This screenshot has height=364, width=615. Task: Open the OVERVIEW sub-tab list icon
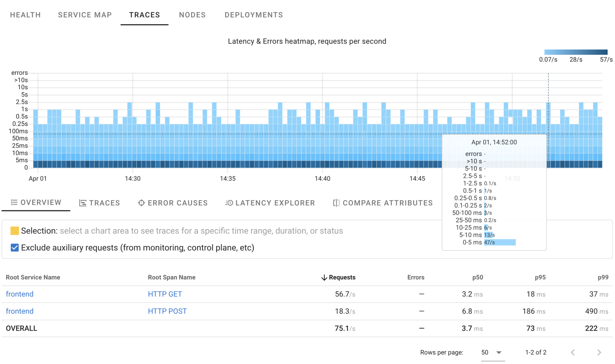tap(14, 202)
